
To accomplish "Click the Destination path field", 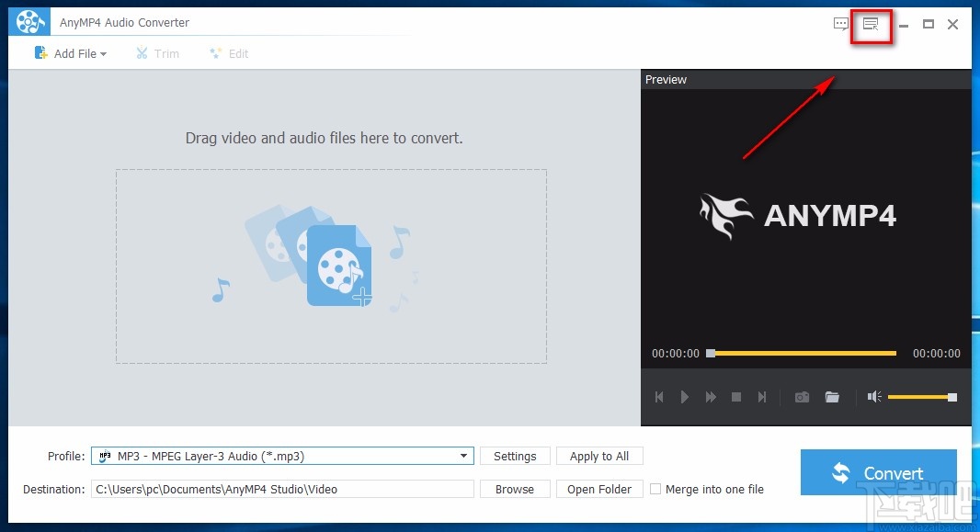I will tap(282, 489).
